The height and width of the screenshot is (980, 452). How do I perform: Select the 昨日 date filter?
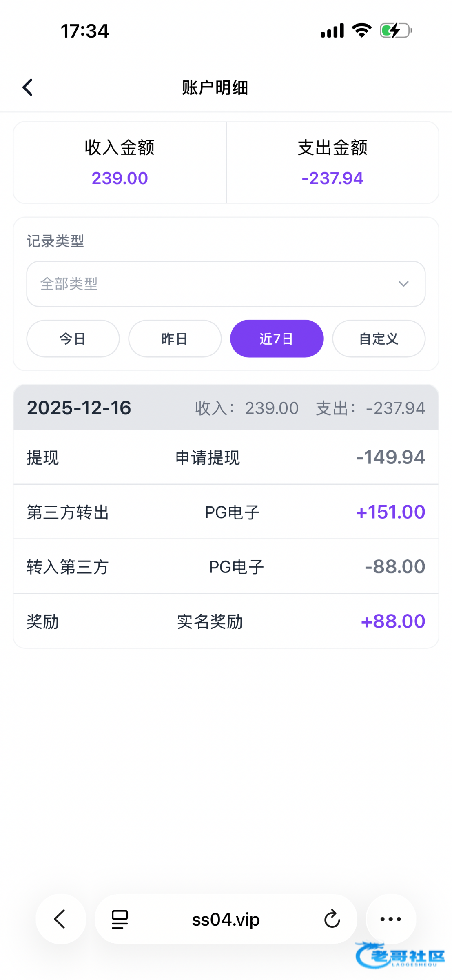pos(175,339)
